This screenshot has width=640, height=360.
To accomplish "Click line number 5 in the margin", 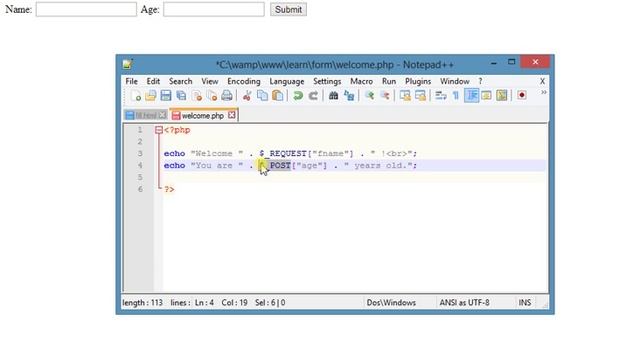I will [140, 177].
